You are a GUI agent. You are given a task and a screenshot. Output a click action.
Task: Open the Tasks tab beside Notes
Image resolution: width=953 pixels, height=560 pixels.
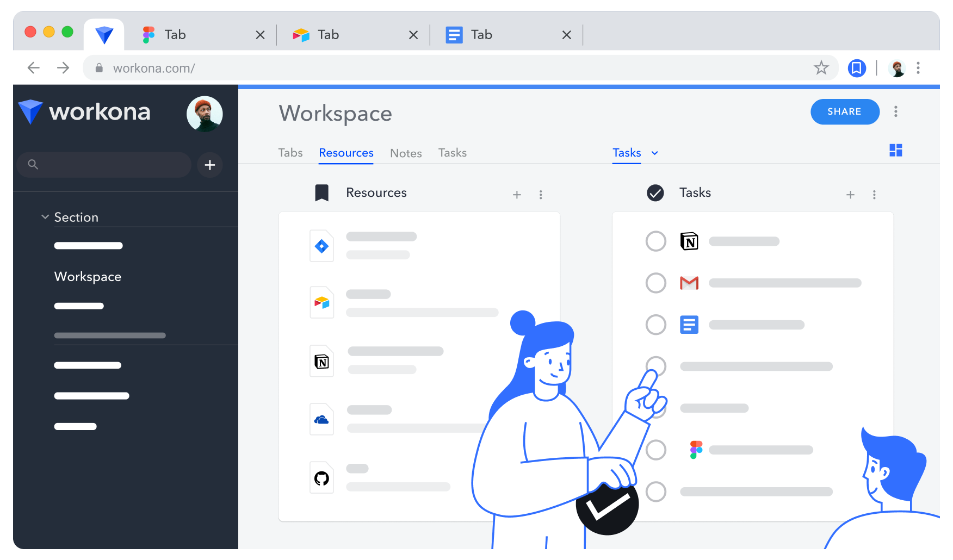[453, 153]
